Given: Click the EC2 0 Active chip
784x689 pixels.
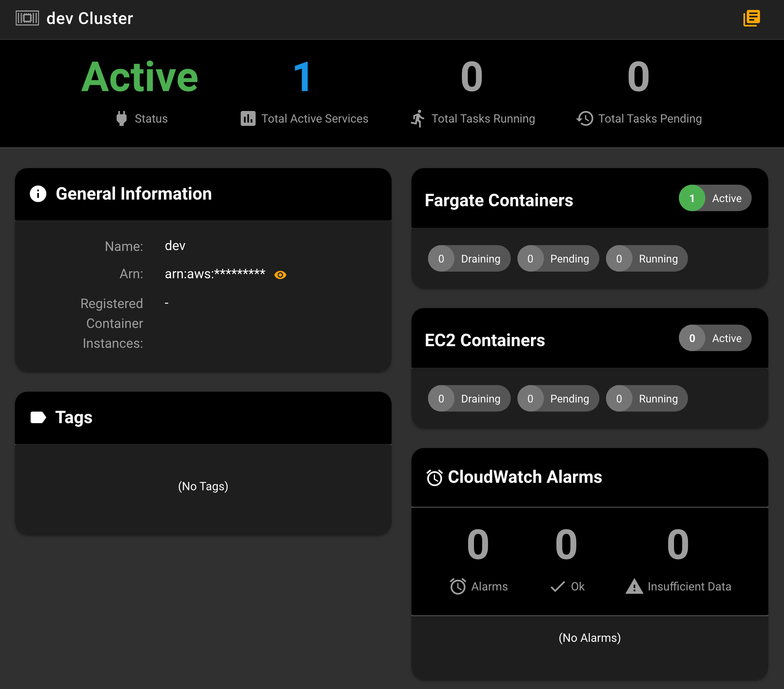Looking at the screenshot, I should [x=715, y=338].
